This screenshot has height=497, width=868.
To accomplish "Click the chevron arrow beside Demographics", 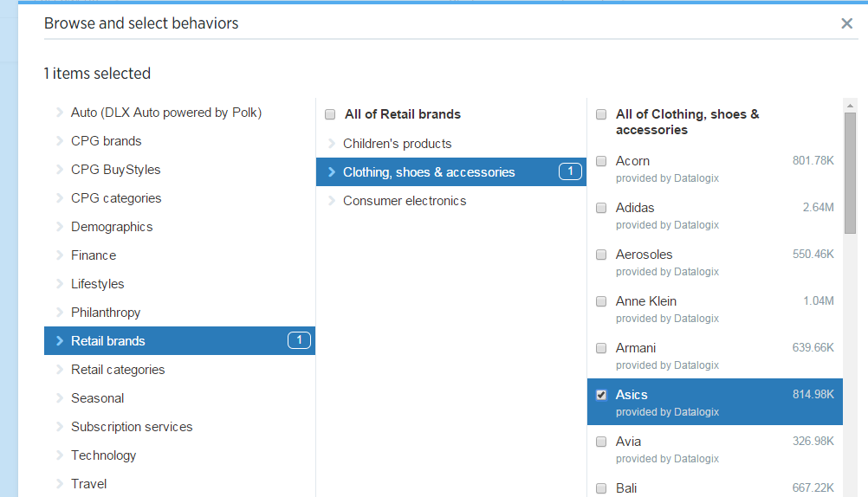I will click(x=60, y=227).
